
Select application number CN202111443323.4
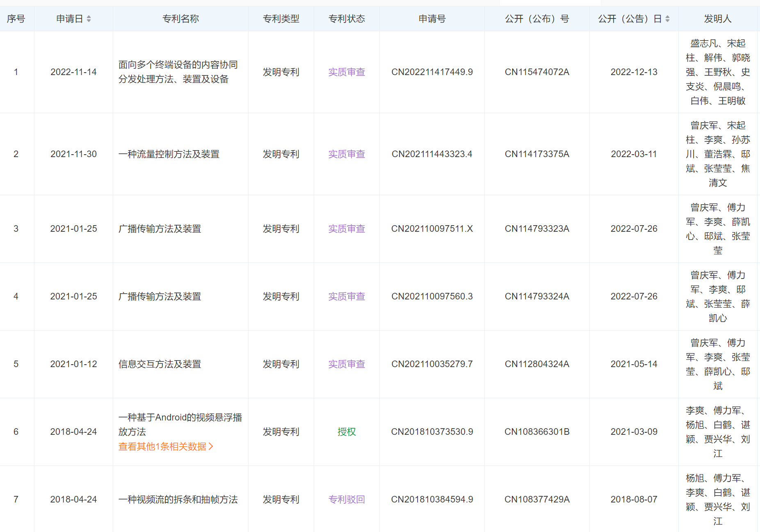(432, 154)
